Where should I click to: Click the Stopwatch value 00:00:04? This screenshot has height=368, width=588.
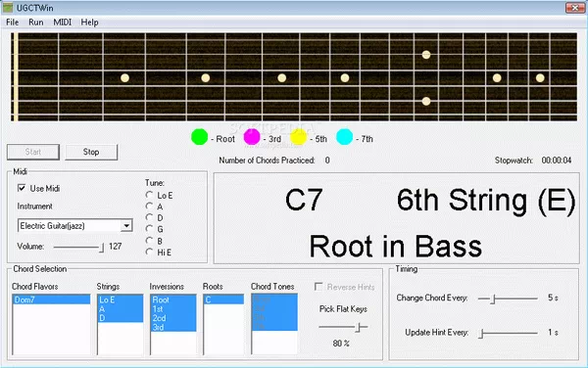[x=557, y=161]
